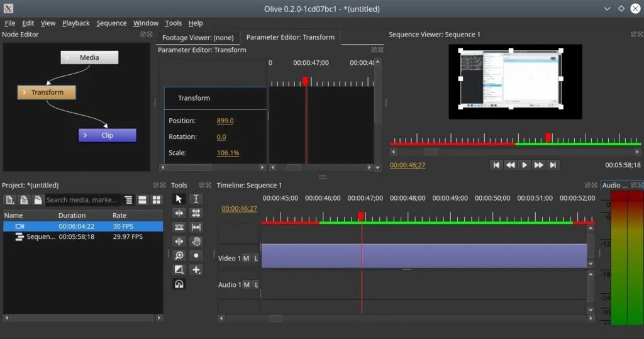Lock the Audio 1 track
This screenshot has height=339, width=644.
tap(256, 285)
